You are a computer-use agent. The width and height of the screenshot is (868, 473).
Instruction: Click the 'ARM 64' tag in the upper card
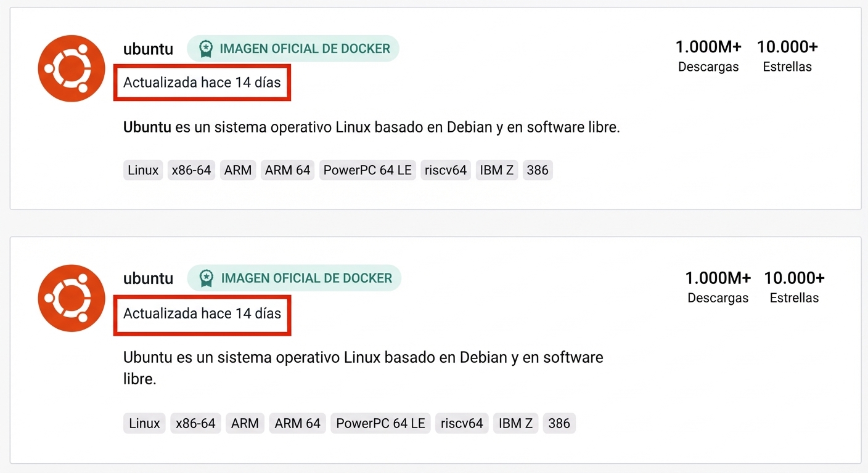287,170
